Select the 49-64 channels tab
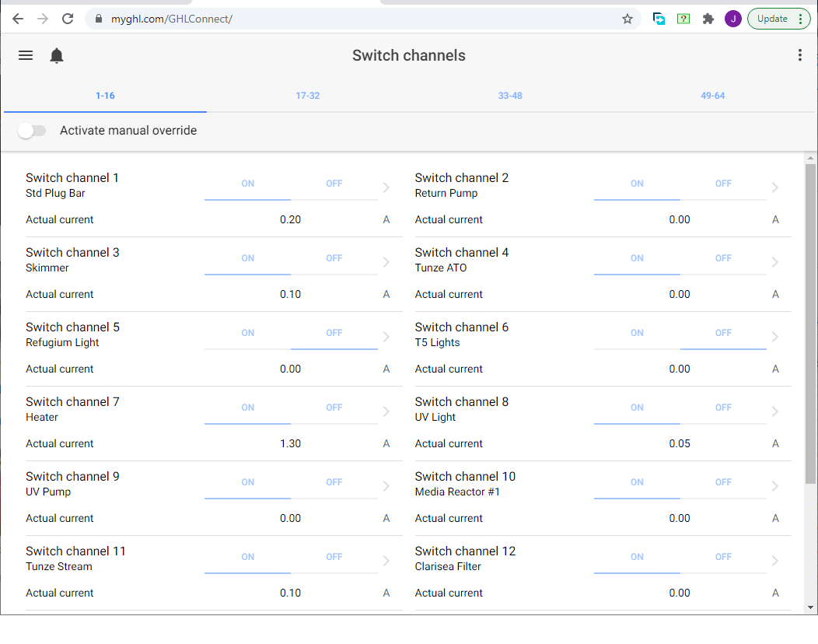Screen dimensions: 818x644 pos(712,96)
